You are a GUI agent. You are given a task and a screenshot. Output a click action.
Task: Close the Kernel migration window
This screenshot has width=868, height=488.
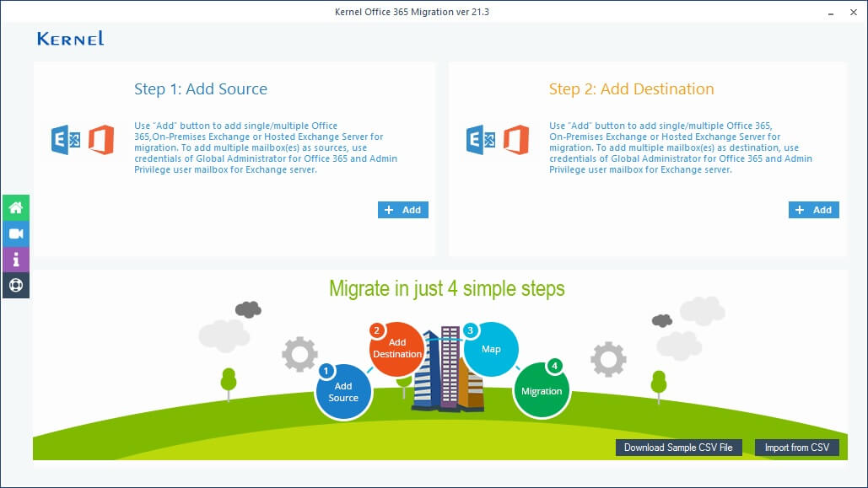click(854, 12)
